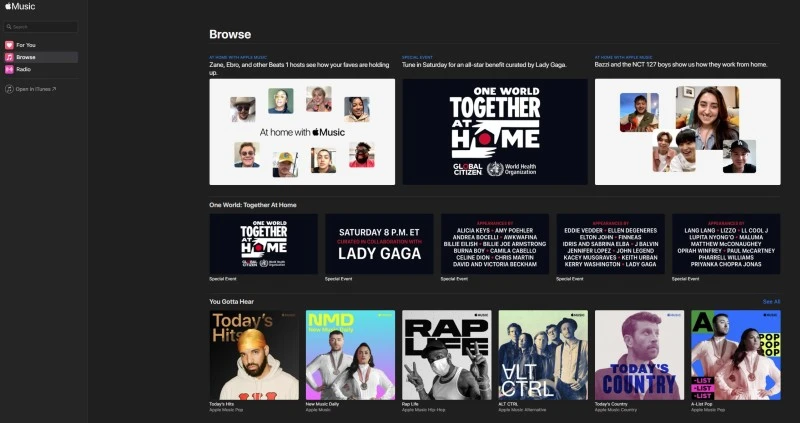Focus the Search input field
Screen dimensions: 800x423
tap(41, 27)
